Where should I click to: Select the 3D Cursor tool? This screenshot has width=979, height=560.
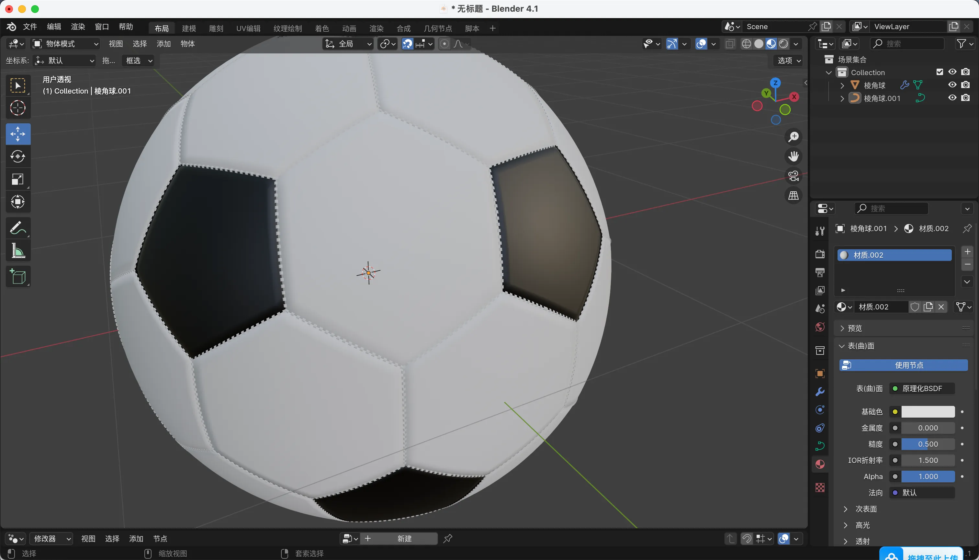point(18,108)
